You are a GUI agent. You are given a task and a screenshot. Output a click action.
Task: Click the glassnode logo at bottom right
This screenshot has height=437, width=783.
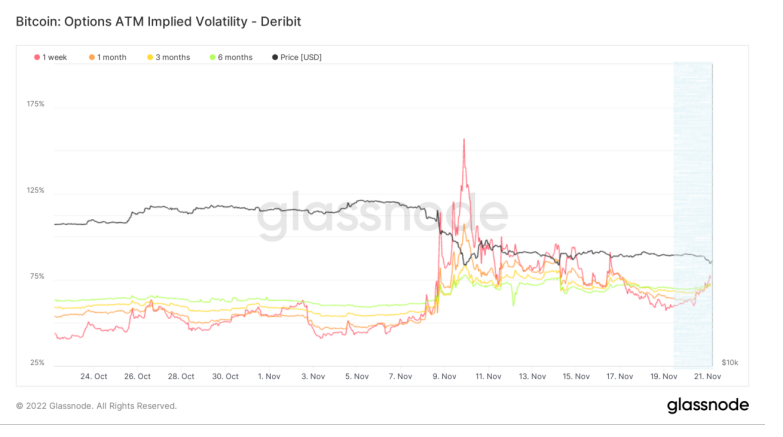point(708,405)
